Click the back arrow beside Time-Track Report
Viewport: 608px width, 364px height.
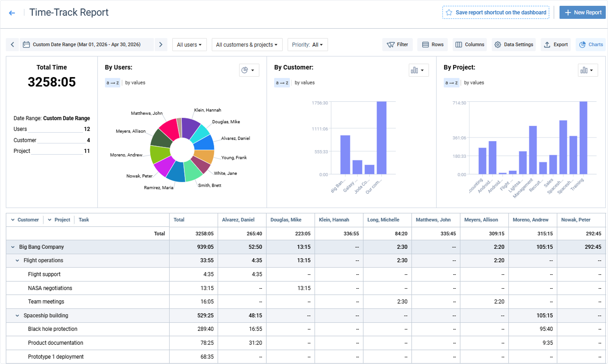tap(12, 13)
